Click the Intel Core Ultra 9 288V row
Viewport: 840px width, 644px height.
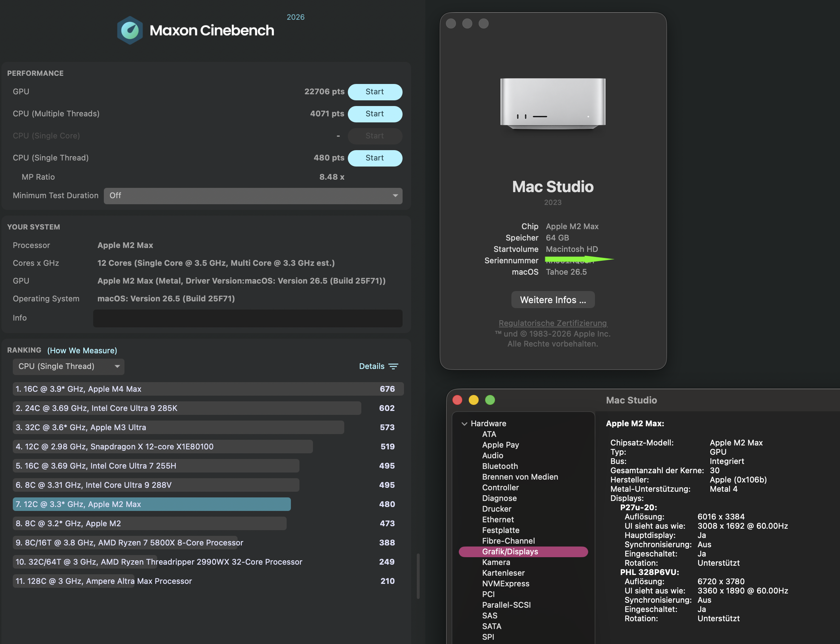[x=208, y=485]
